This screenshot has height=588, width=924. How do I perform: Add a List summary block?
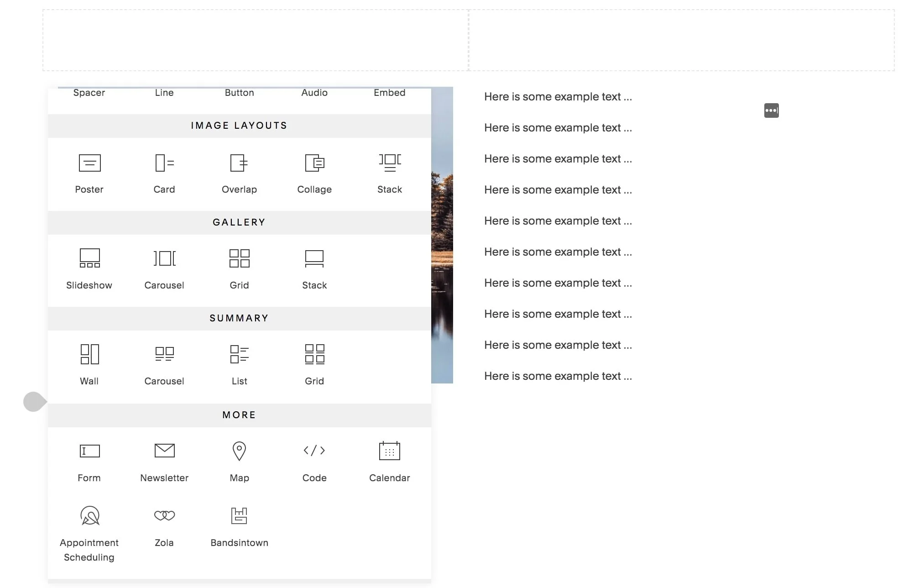tap(239, 365)
